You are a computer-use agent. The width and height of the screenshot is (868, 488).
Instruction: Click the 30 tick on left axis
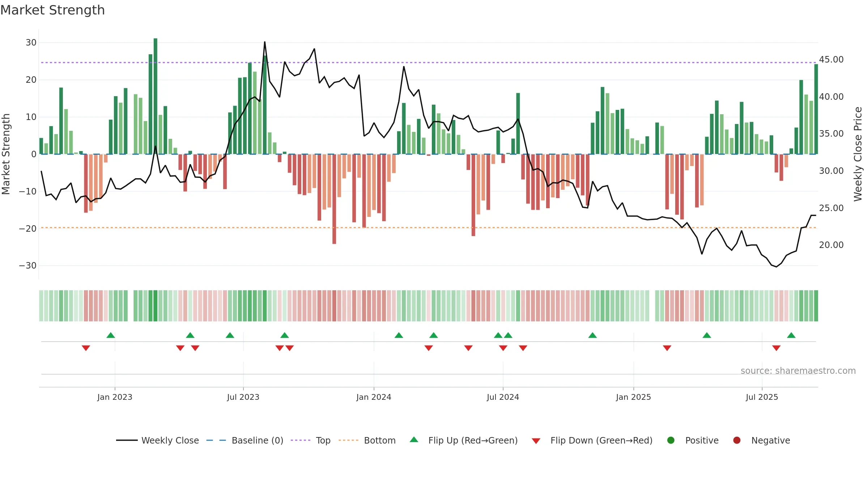click(31, 43)
